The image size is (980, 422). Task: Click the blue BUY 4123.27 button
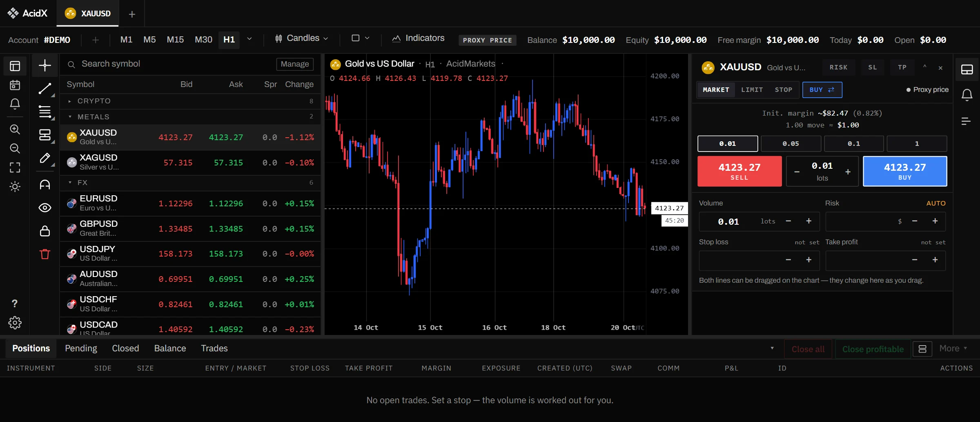(905, 172)
